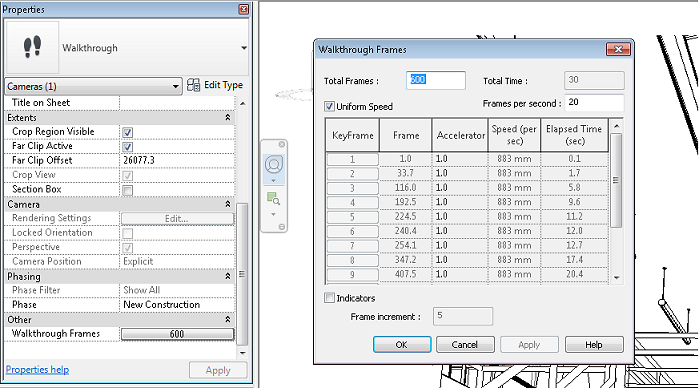The height and width of the screenshot is (388, 699).
Task: Toggle the Crop View checkbox
Action: pos(127,175)
